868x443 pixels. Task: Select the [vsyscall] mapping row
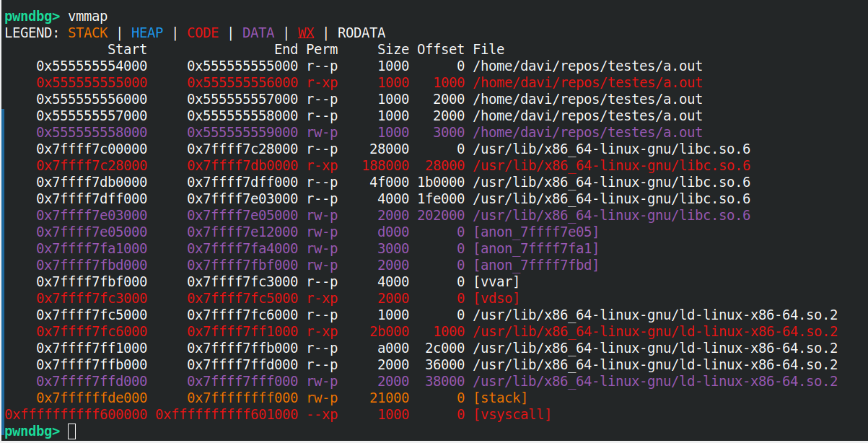click(x=510, y=414)
